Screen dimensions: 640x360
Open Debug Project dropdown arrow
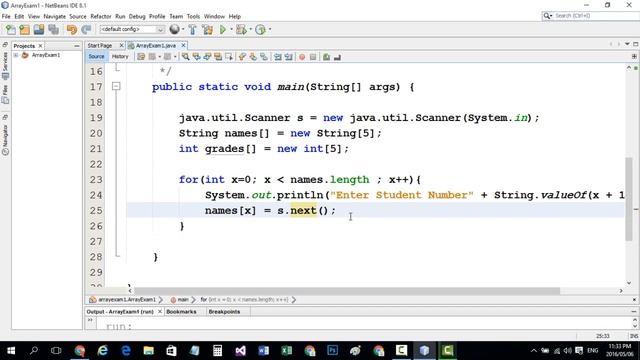tap(250, 29)
